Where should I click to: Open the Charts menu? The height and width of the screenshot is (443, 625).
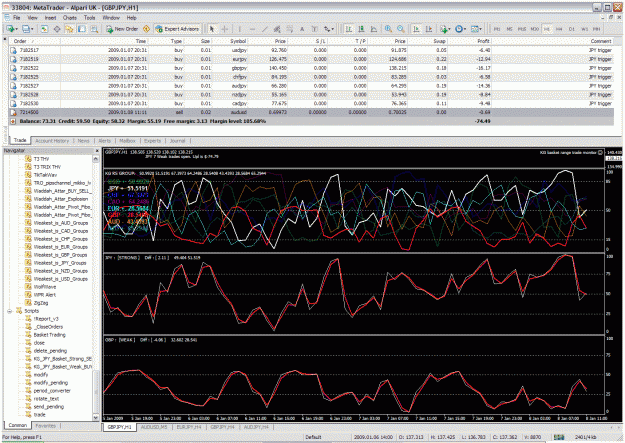69,18
